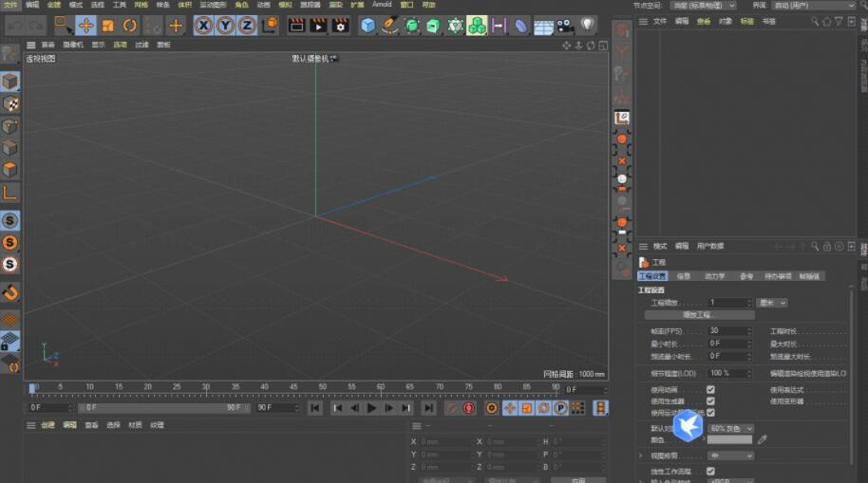This screenshot has height=483, width=868.
Task: Step to the next frame
Action: [x=389, y=408]
